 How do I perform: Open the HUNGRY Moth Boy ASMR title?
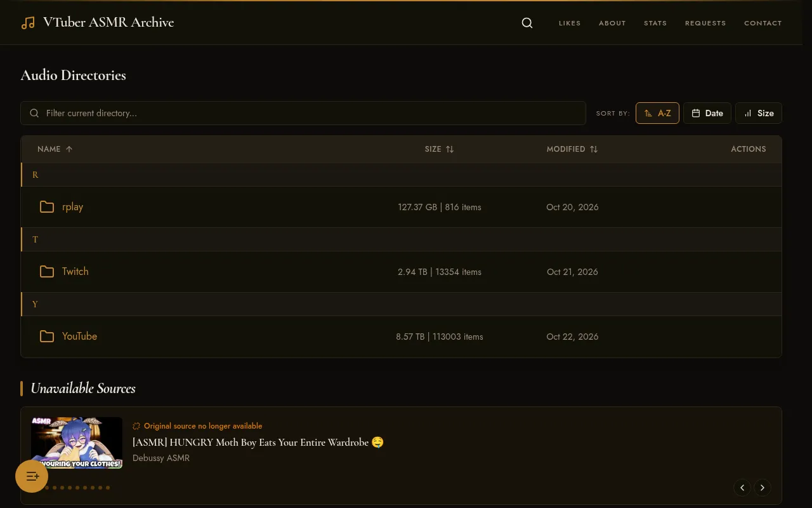pos(258,443)
